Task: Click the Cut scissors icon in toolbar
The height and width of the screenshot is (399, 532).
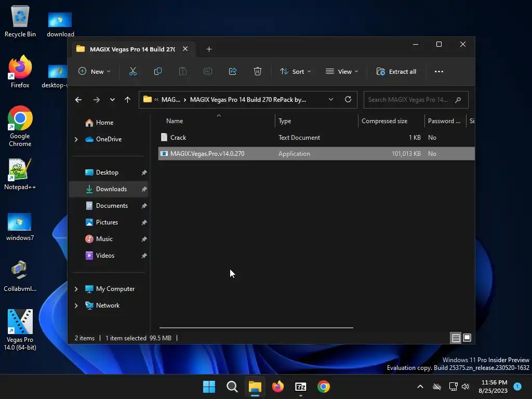Action: tap(132, 72)
